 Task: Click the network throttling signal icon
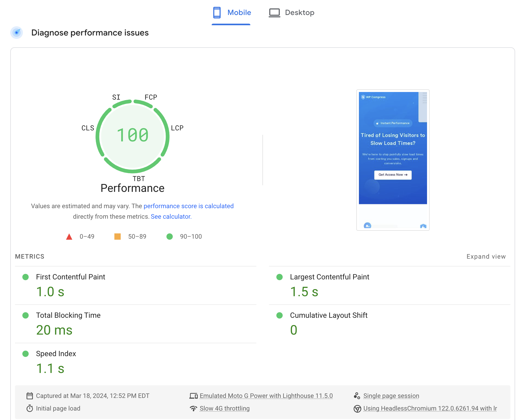click(194, 408)
